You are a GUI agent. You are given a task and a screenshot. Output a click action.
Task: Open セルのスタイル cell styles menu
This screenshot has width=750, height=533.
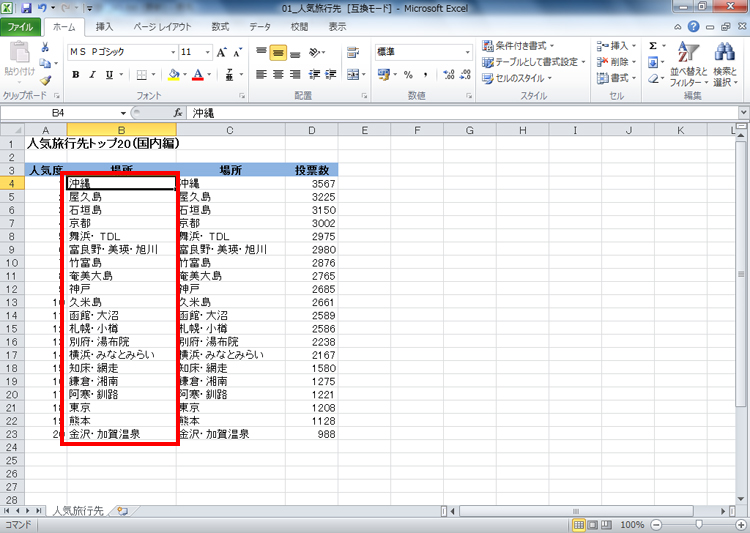pos(517,78)
